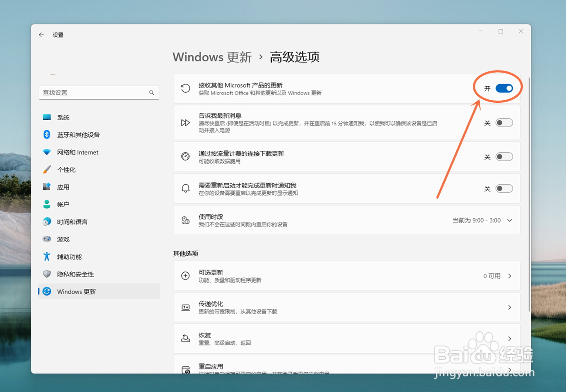Click the gauge icon for metered connection
This screenshot has height=392, width=566.
tap(185, 157)
